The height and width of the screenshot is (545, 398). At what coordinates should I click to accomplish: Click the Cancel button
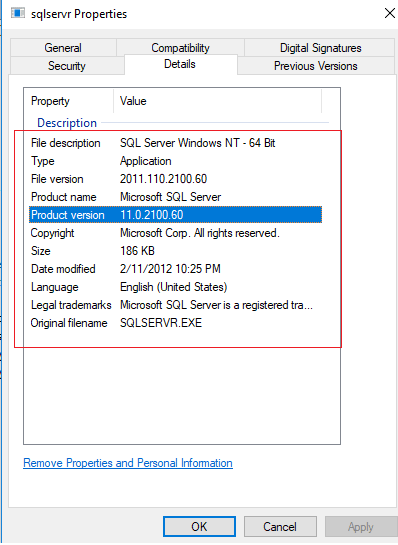pos(280,526)
